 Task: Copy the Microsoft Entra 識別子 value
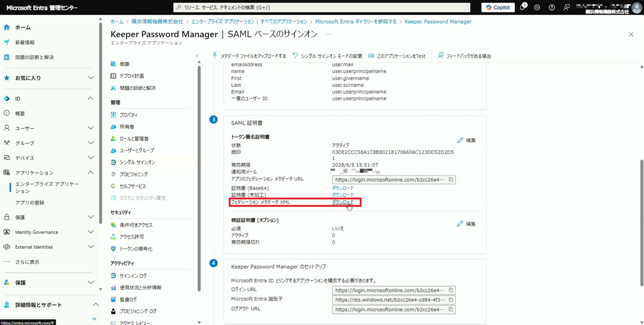[x=451, y=300]
